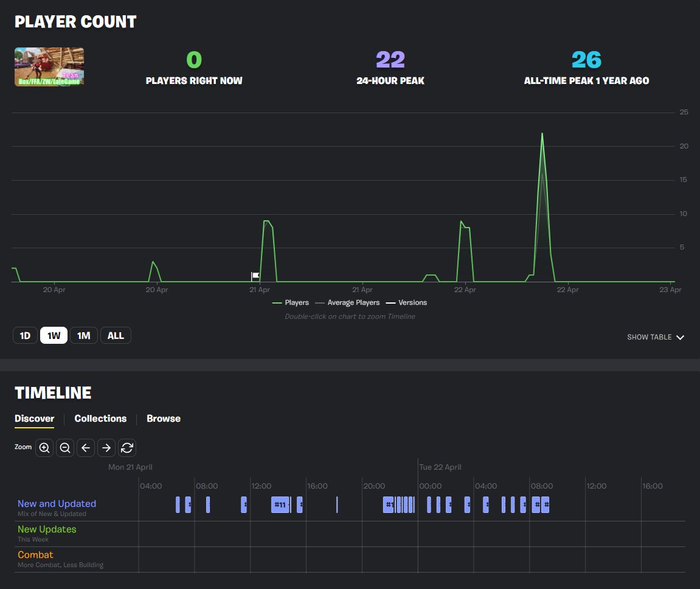The height and width of the screenshot is (589, 700).
Task: Click the 12:00 label under Mon 21 April
Action: 262,486
